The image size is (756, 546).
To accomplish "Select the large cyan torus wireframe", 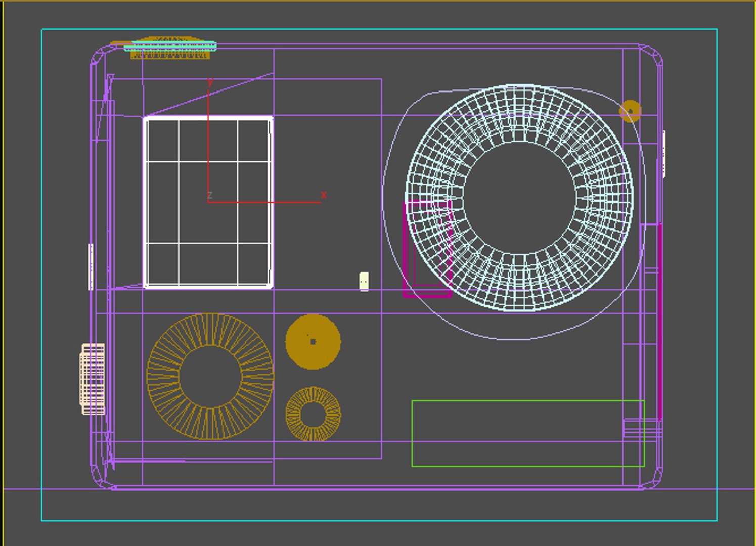I will pyautogui.click(x=519, y=198).
